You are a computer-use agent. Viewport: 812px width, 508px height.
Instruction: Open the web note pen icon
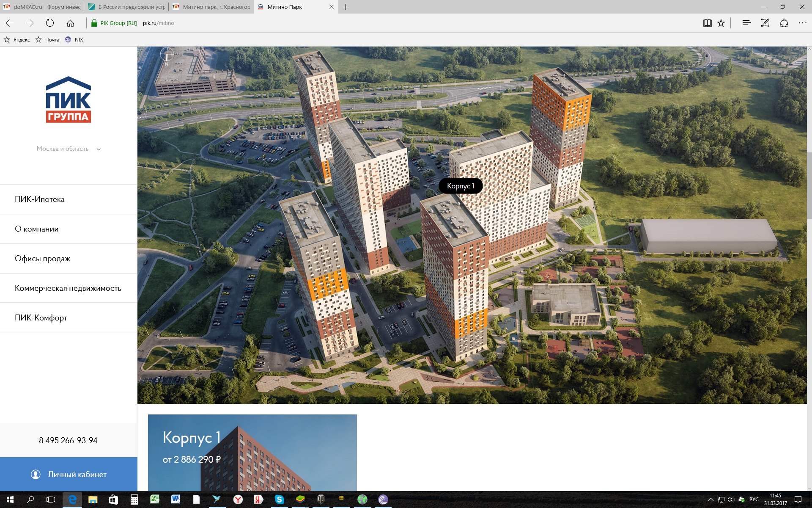[x=765, y=23]
